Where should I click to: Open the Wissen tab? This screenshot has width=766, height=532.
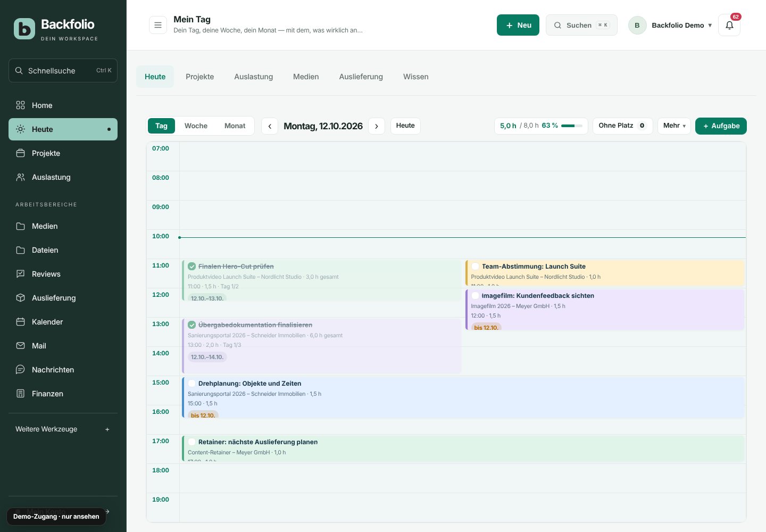pyautogui.click(x=416, y=77)
